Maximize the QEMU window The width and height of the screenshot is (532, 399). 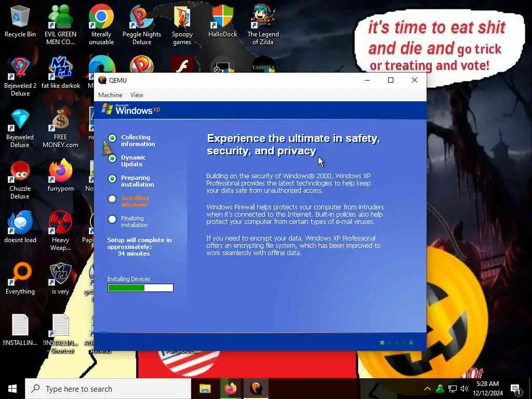pos(391,80)
